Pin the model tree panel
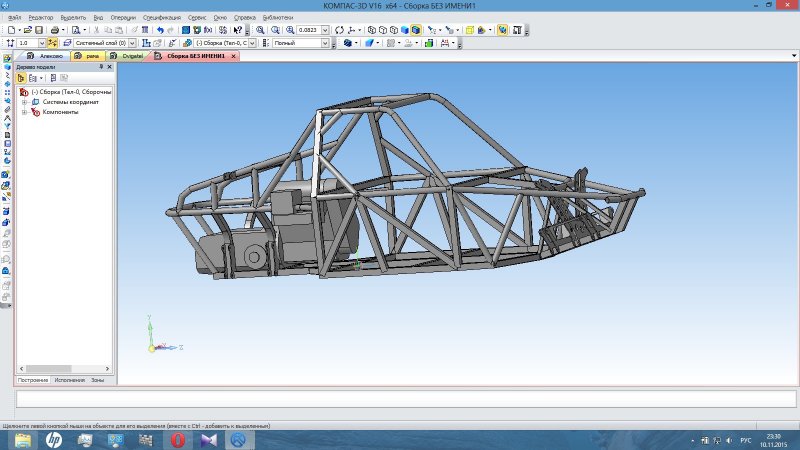Screen dimensions: 800x450 (x=101, y=67)
